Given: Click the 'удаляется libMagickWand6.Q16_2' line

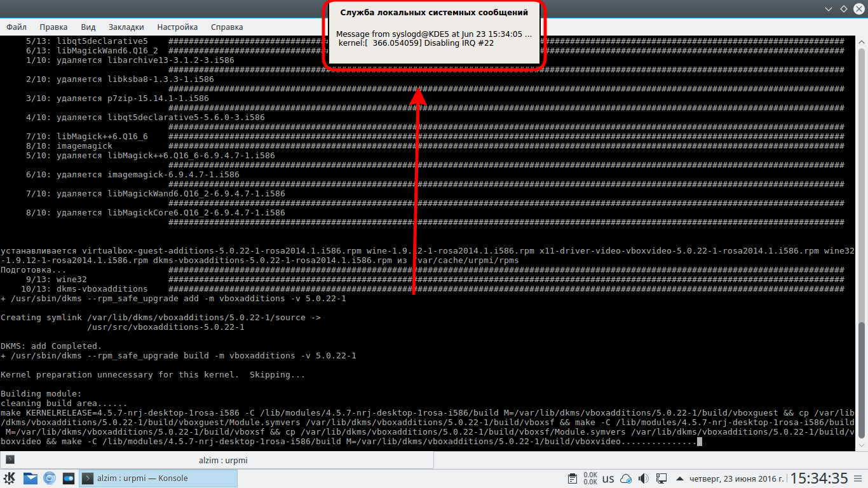Looking at the screenshot, I should [156, 194].
